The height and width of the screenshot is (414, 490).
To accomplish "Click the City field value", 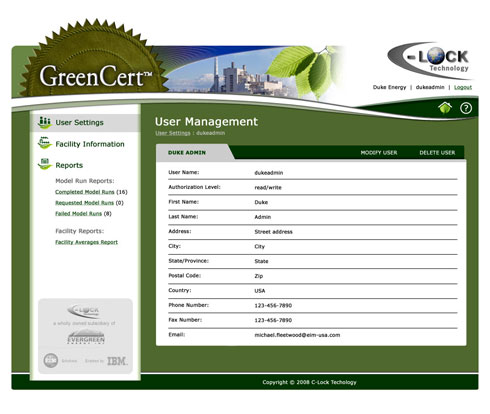I will [x=259, y=247].
